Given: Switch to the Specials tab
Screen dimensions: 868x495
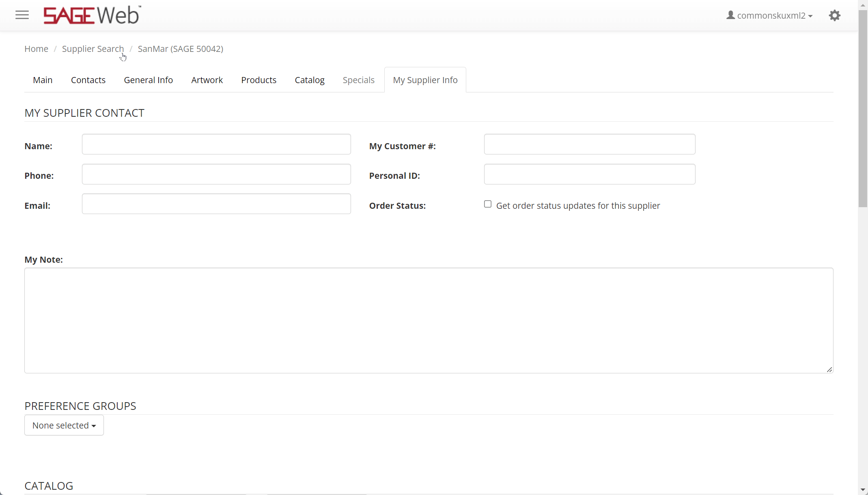Looking at the screenshot, I should [x=358, y=80].
